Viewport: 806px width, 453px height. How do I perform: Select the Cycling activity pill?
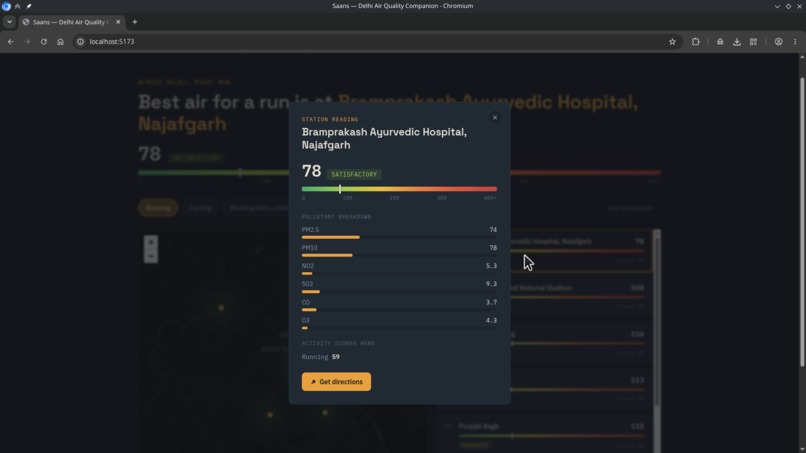click(x=200, y=208)
